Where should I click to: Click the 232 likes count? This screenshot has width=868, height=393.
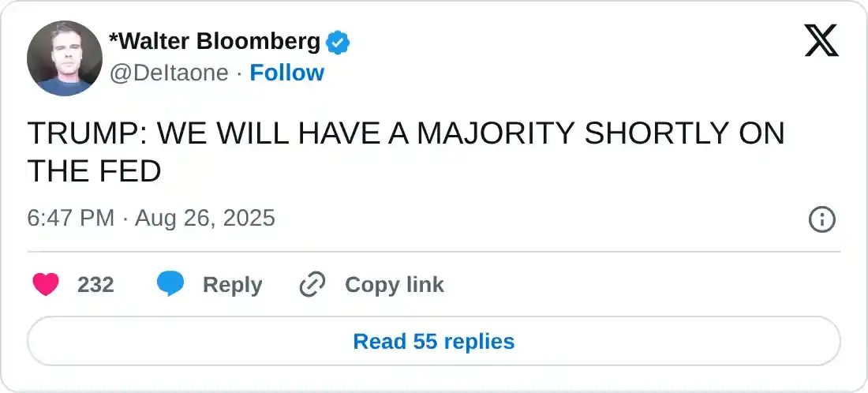tap(95, 285)
